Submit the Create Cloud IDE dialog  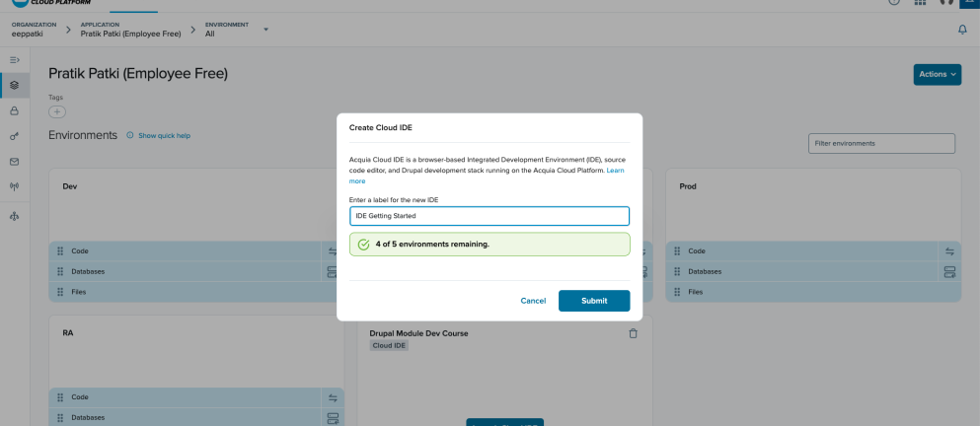pyautogui.click(x=594, y=301)
